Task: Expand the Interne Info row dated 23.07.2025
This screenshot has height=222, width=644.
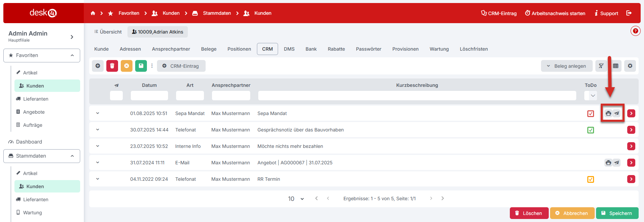Action: coord(98,146)
